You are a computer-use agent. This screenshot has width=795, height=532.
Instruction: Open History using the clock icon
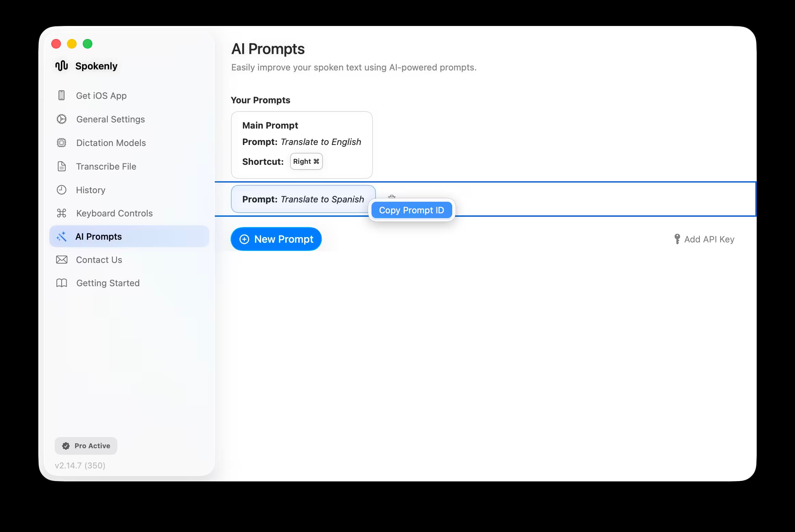coord(62,190)
